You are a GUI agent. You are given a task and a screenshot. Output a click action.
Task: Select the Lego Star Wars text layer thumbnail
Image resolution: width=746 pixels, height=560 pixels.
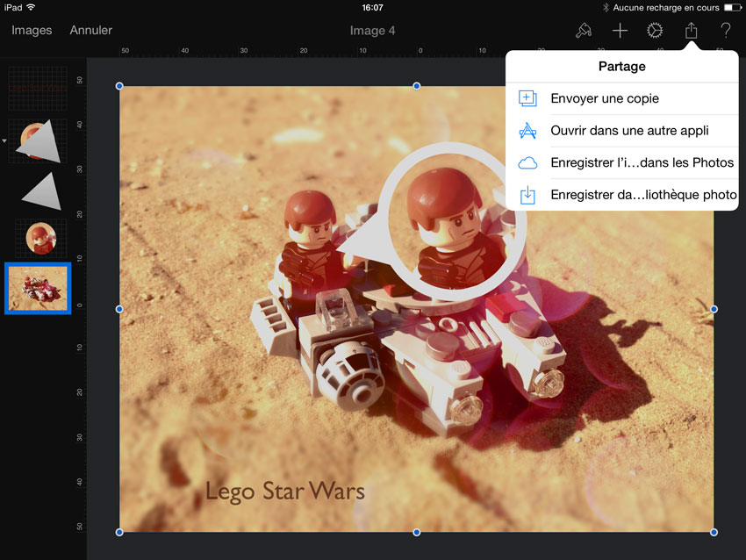[x=38, y=89]
